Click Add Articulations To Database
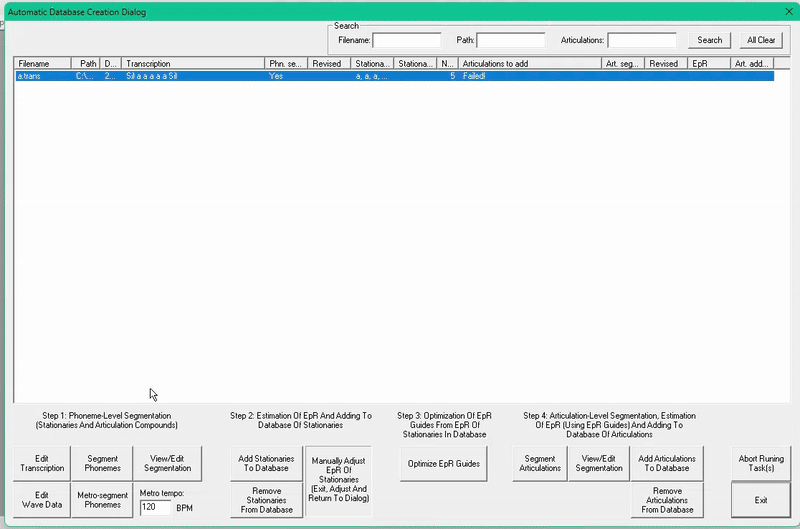Viewport: 800px width, 529px height. 667,463
